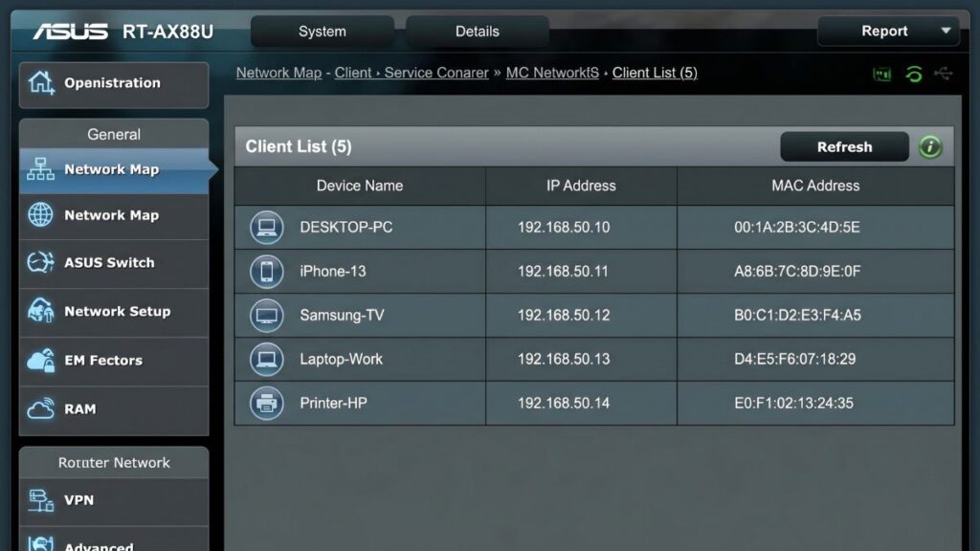
Task: Click MAC address D4:E5:F6:07:18:29
Action: [795, 360]
